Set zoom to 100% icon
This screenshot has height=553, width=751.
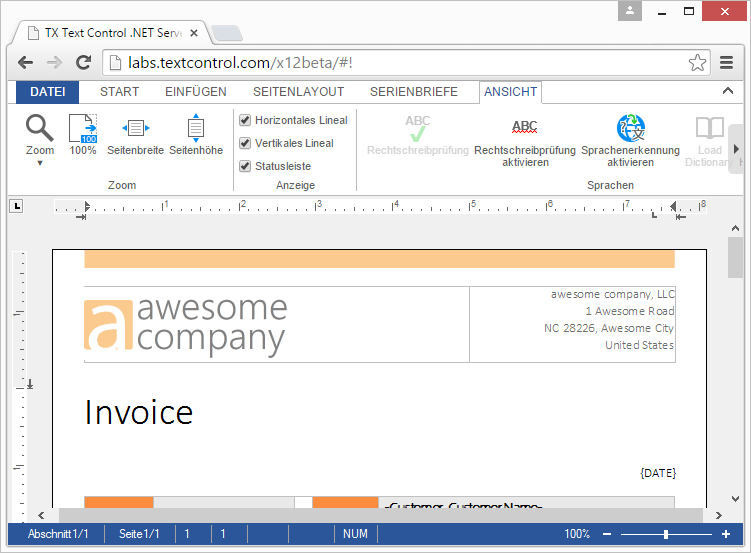83,129
